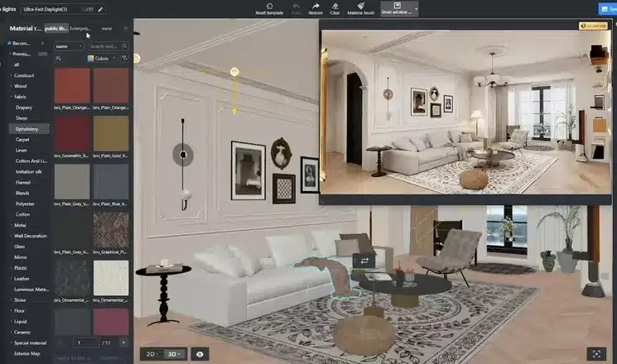
Task: Open the Enterprise library tab
Action: 80,29
